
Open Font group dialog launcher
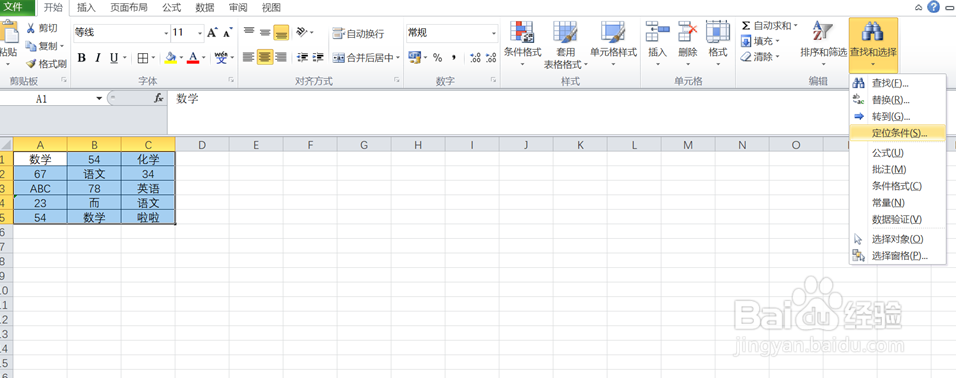(231, 80)
